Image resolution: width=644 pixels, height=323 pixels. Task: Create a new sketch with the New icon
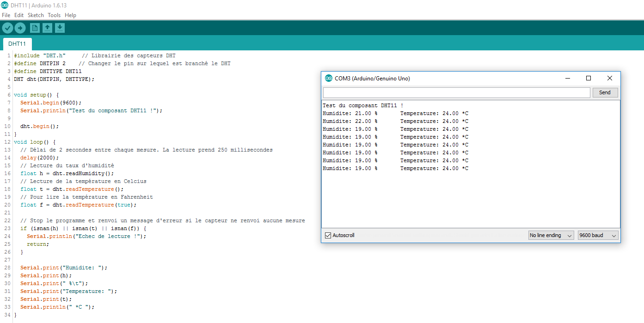point(35,28)
